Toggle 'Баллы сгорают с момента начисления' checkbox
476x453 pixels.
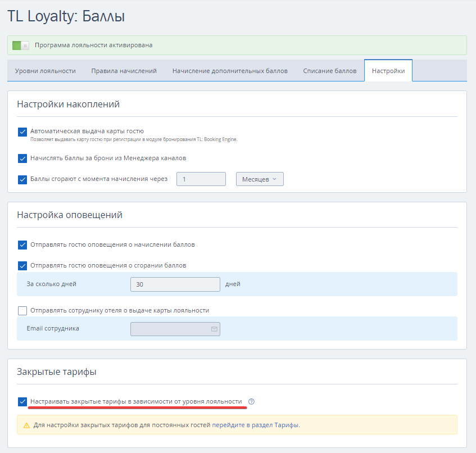(x=22, y=179)
